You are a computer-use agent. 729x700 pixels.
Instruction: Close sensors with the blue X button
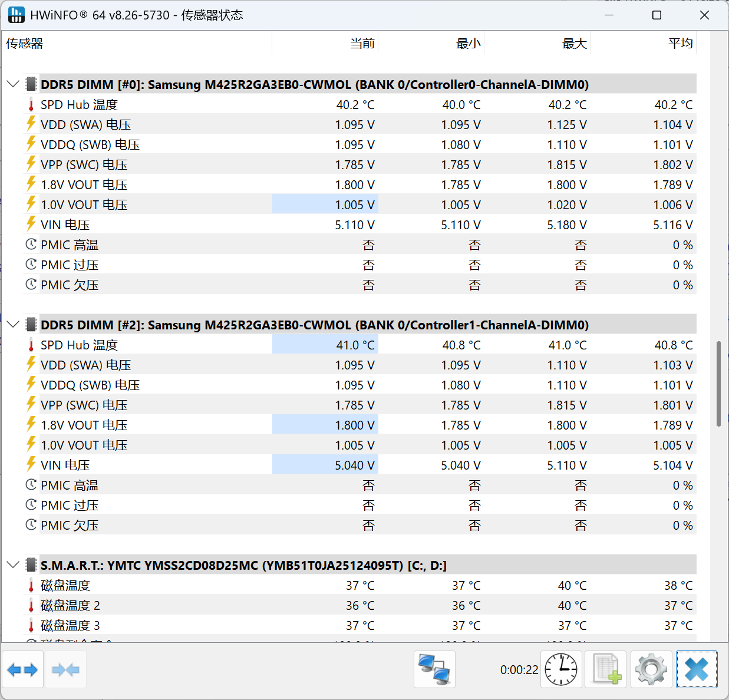pos(697,669)
